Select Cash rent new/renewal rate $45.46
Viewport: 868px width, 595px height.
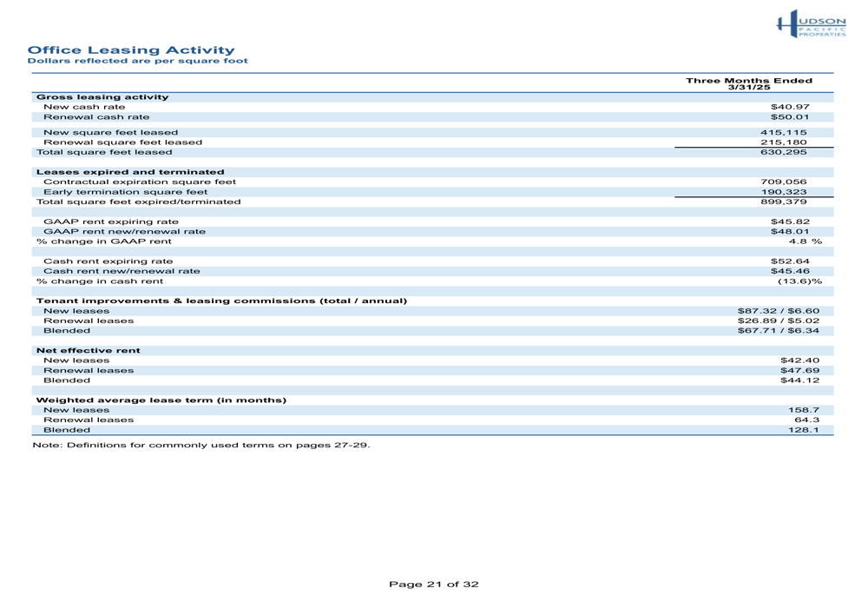[x=790, y=272]
